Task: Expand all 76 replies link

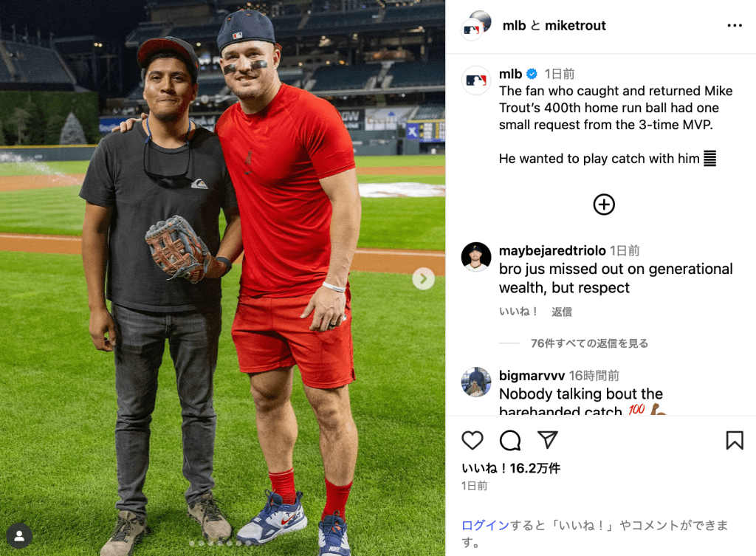Action: coord(589,343)
